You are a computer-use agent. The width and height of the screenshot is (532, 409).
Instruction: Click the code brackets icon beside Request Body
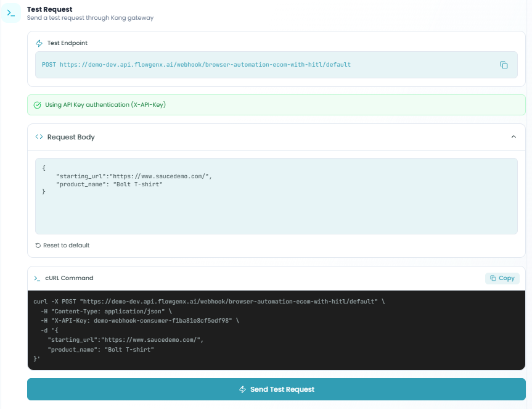(x=39, y=137)
